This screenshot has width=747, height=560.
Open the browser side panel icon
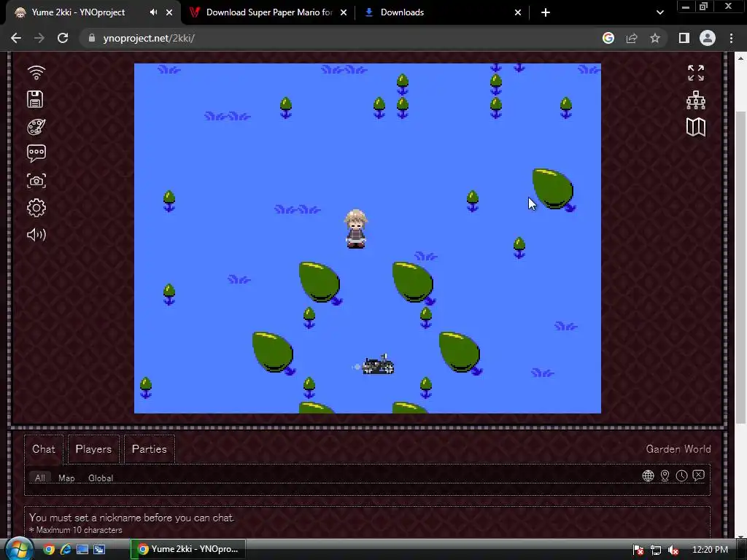tap(684, 38)
